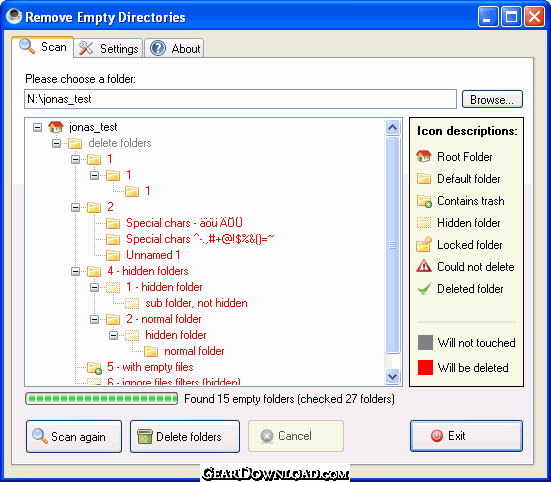This screenshot has height=482, width=551.
Task: Click folder icon of '4 - hidden folders'
Action: pos(94,271)
